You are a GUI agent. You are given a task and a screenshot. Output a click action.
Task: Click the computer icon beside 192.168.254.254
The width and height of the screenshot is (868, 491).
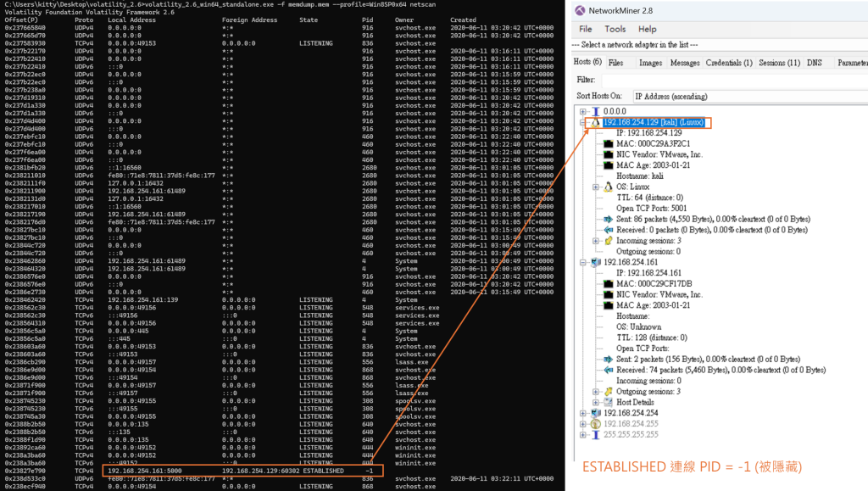click(x=596, y=413)
